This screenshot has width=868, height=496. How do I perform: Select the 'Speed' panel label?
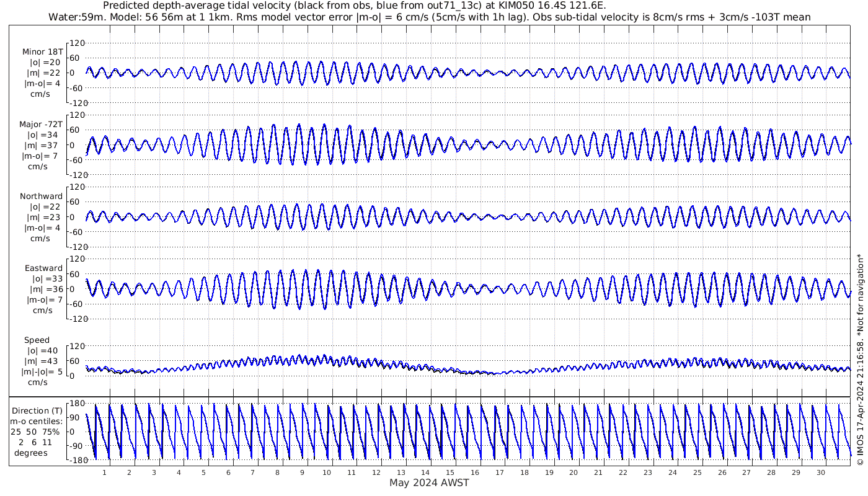pos(37,340)
